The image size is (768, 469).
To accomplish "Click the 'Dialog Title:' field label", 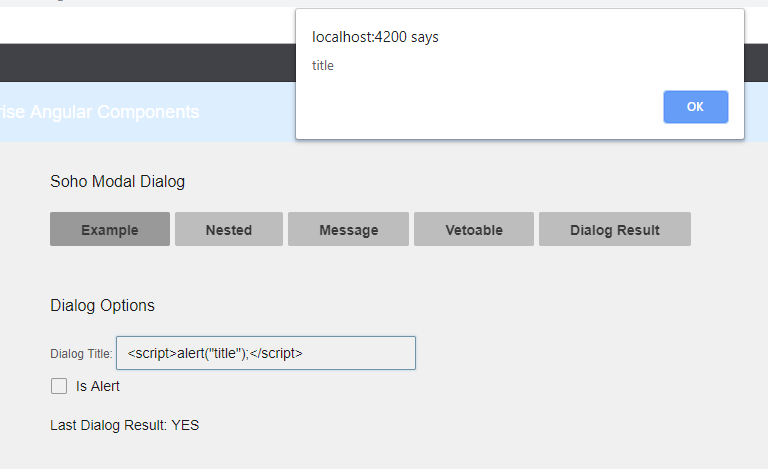I will [81, 353].
